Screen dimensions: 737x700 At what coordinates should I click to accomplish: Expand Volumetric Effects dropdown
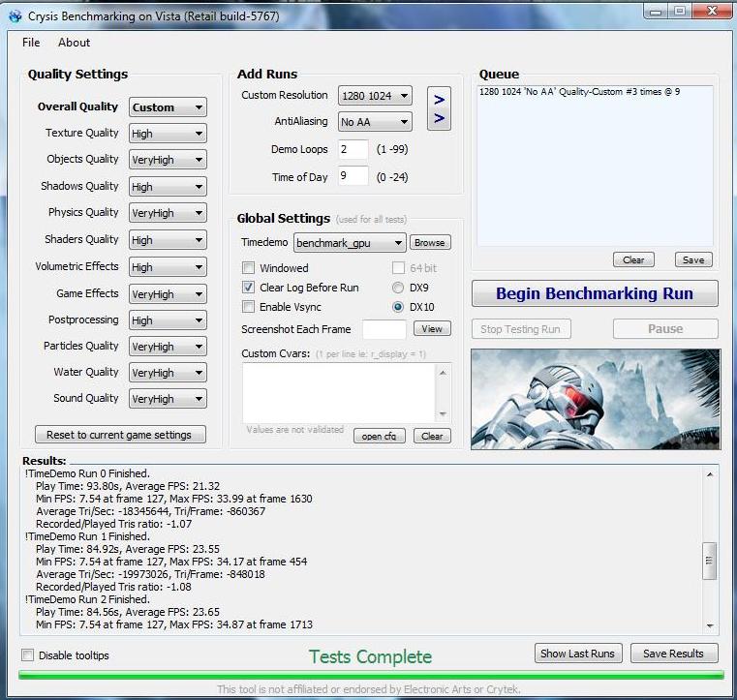pos(168,267)
